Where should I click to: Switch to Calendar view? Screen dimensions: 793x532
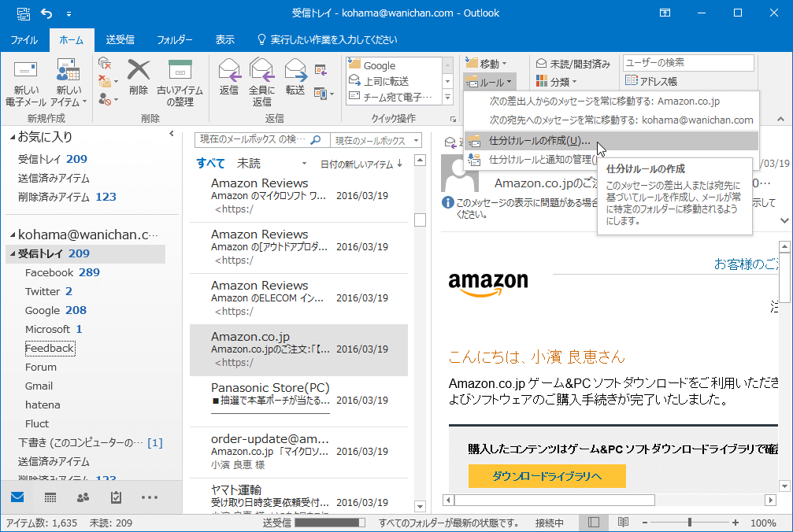[50, 497]
